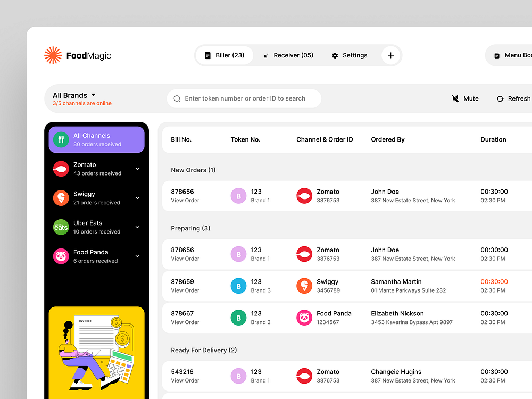Select the Zomato channel icon in sidebar

tap(61, 169)
